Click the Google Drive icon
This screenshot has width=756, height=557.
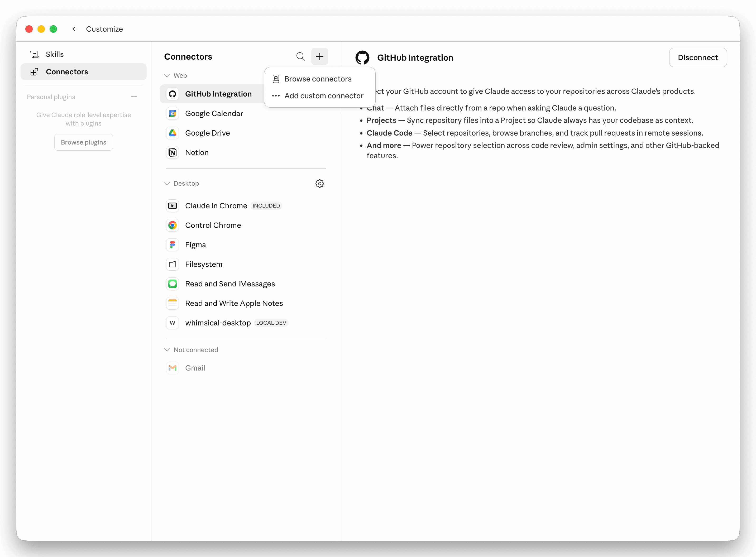pos(173,133)
